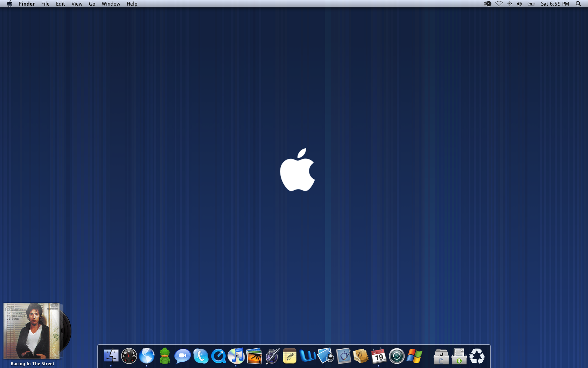Open Time Machine from the Dock

tap(397, 356)
